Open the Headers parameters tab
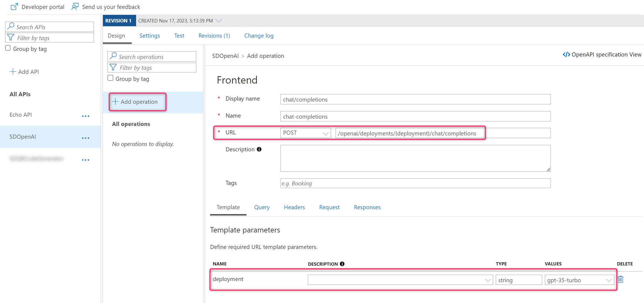 point(294,207)
